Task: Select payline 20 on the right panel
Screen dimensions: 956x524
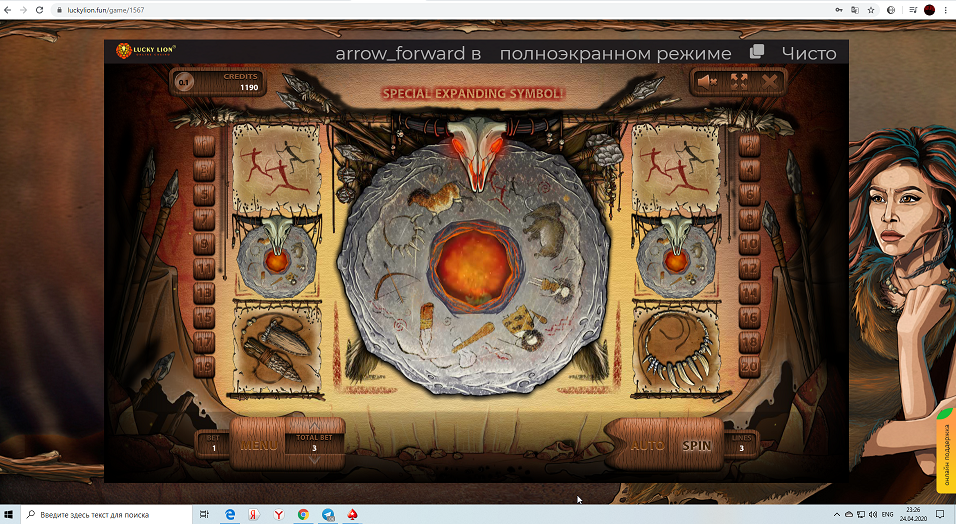Action: point(749,367)
